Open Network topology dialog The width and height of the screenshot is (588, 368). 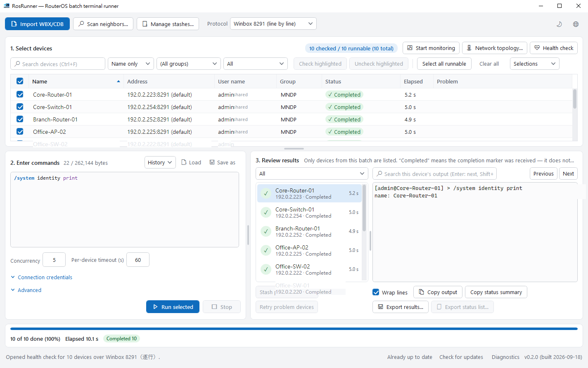click(495, 48)
